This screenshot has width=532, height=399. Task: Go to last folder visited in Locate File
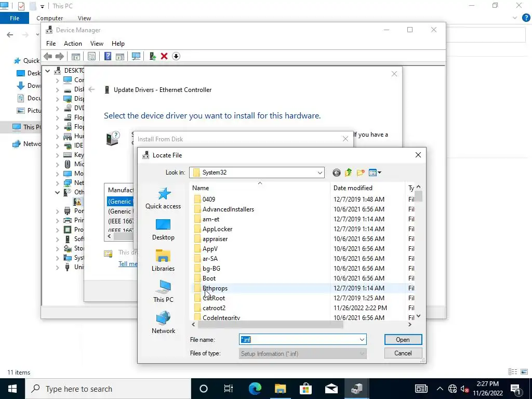[x=336, y=172]
